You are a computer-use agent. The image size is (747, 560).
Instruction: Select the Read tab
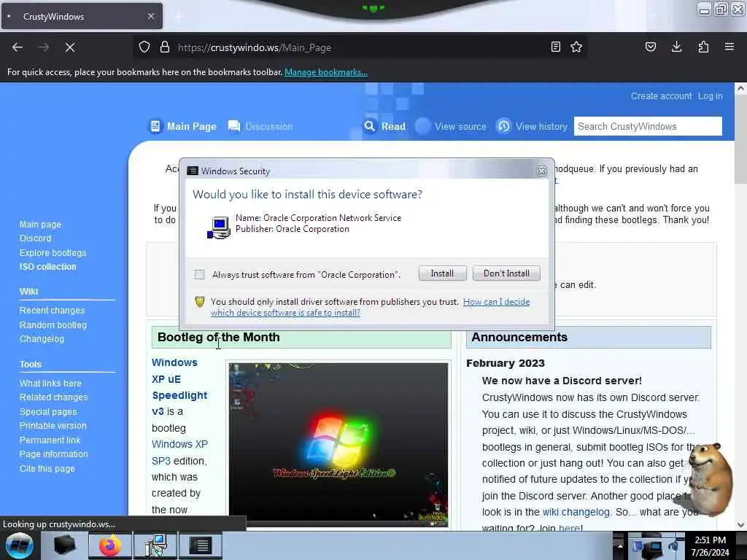(393, 126)
